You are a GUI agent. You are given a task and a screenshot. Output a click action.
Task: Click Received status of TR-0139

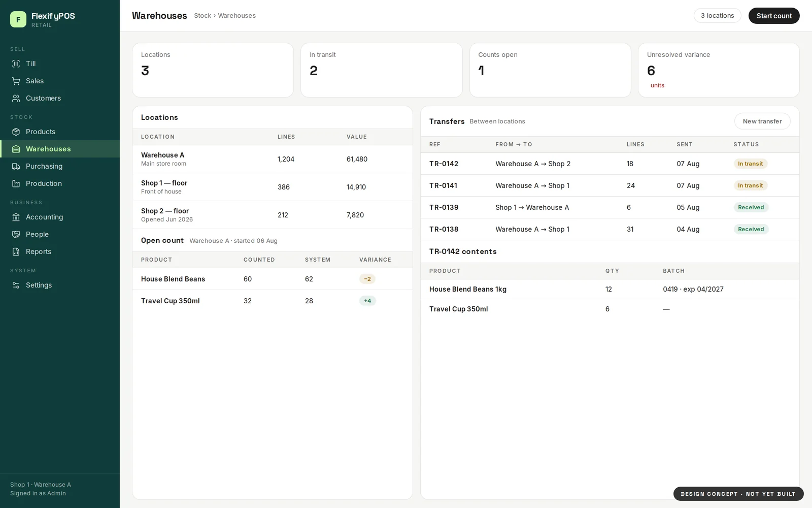(x=751, y=207)
